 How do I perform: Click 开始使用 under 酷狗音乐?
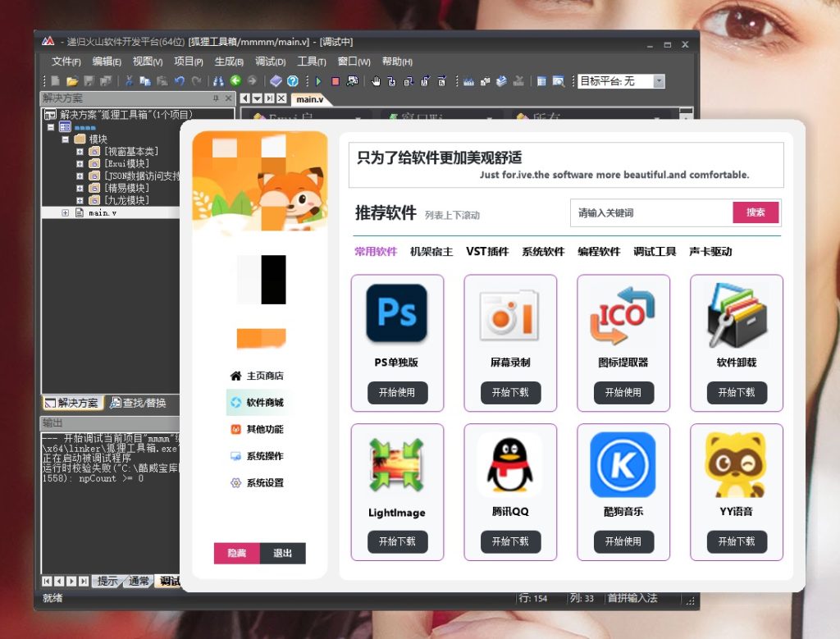pyautogui.click(x=623, y=541)
